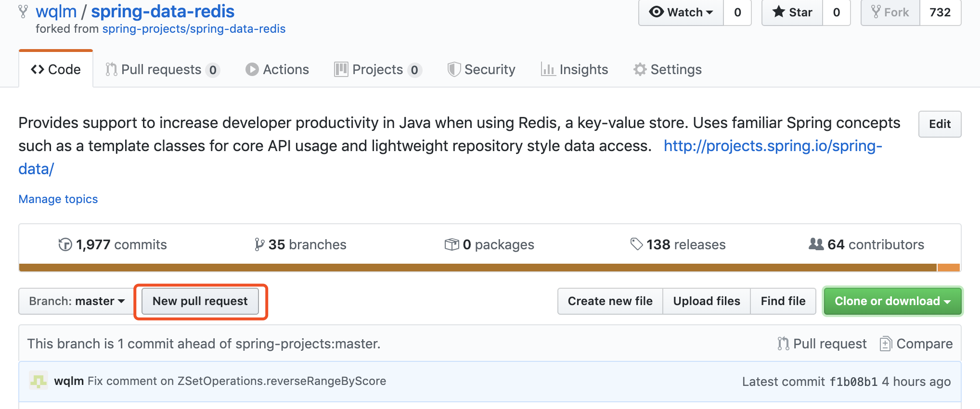Click the Code tab angle brackets icon
The height and width of the screenshot is (409, 980).
click(38, 70)
